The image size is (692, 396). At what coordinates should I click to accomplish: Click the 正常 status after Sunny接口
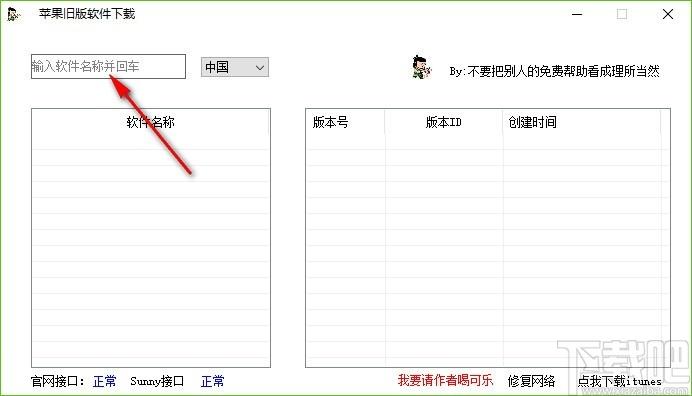212,381
